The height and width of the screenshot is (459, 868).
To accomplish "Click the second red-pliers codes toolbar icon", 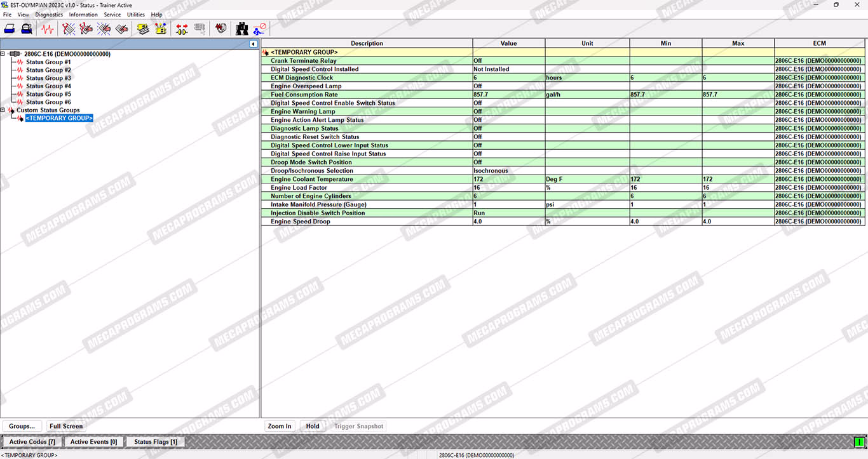I will point(86,29).
